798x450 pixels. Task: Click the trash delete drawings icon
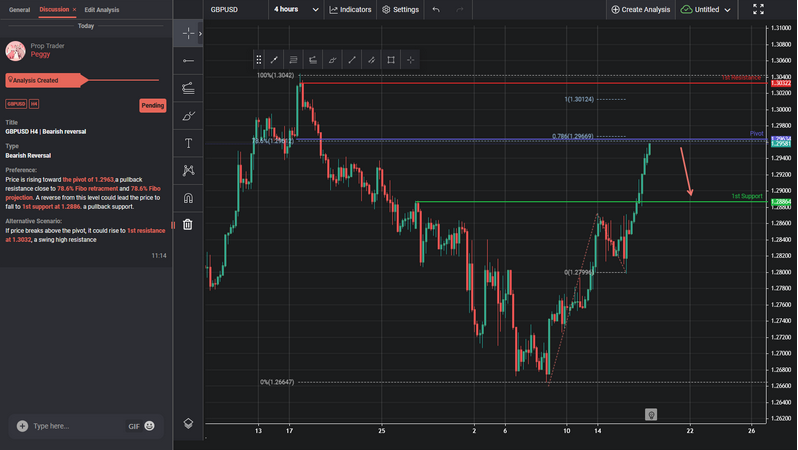[188, 224]
